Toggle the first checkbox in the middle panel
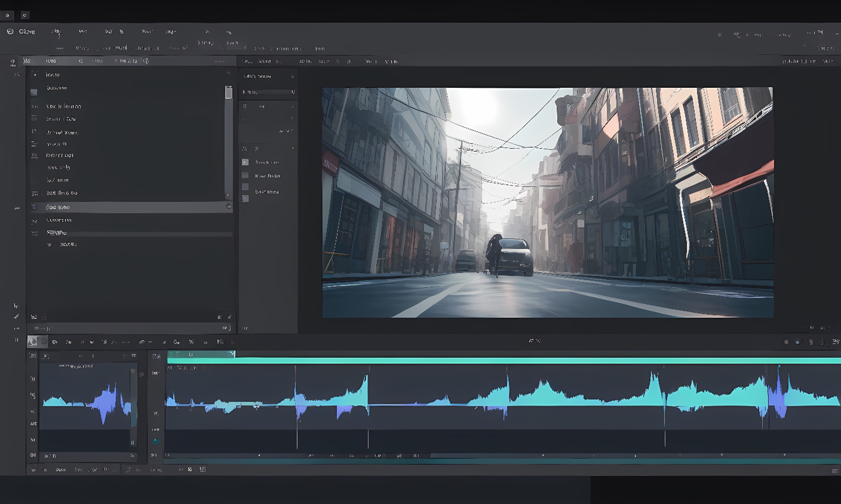Viewport: 841px width, 504px height. tap(245, 162)
